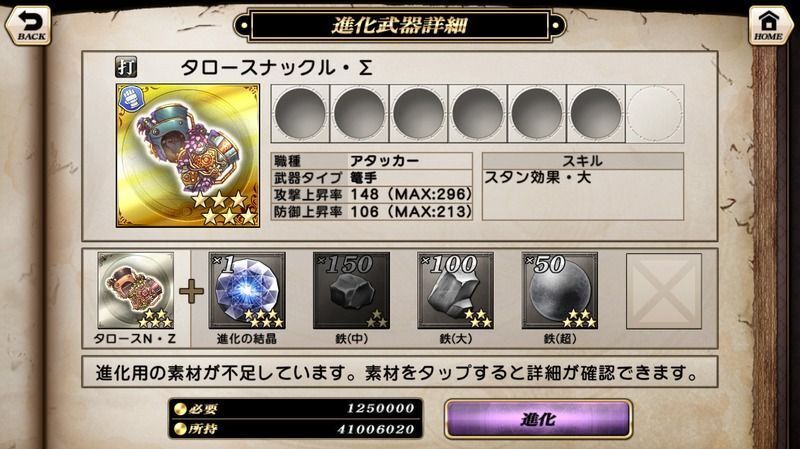Tap the 鉄(超) iron sphere icon
This screenshot has height=449, width=800.
pos(559,290)
